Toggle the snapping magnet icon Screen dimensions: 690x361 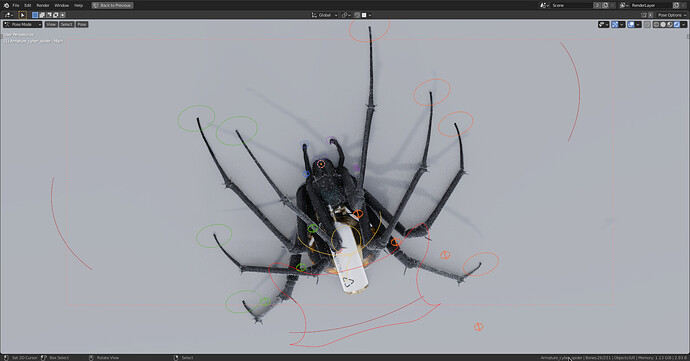357,15
